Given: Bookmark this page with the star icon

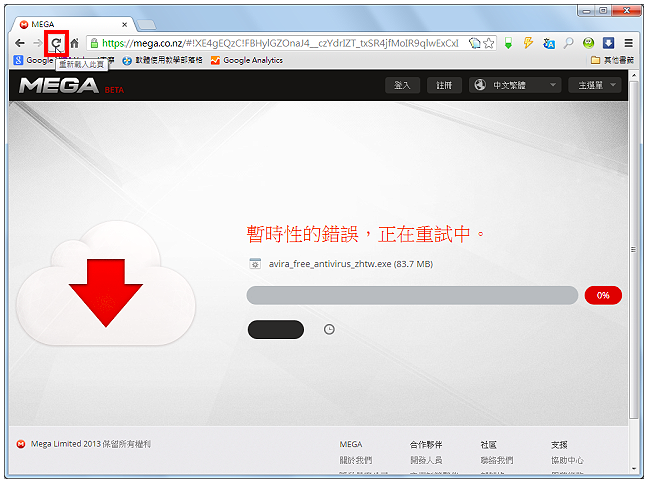Looking at the screenshot, I should pyautogui.click(x=489, y=43).
